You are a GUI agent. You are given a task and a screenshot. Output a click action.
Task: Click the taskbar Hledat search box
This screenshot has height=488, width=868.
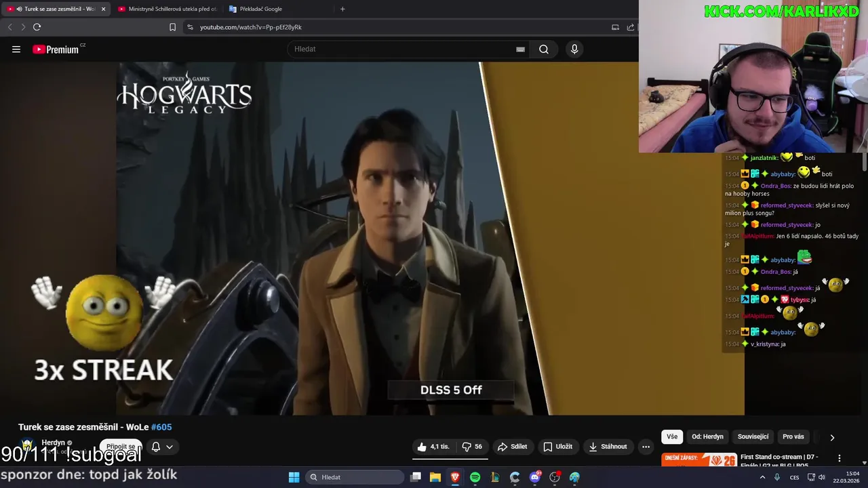click(354, 477)
